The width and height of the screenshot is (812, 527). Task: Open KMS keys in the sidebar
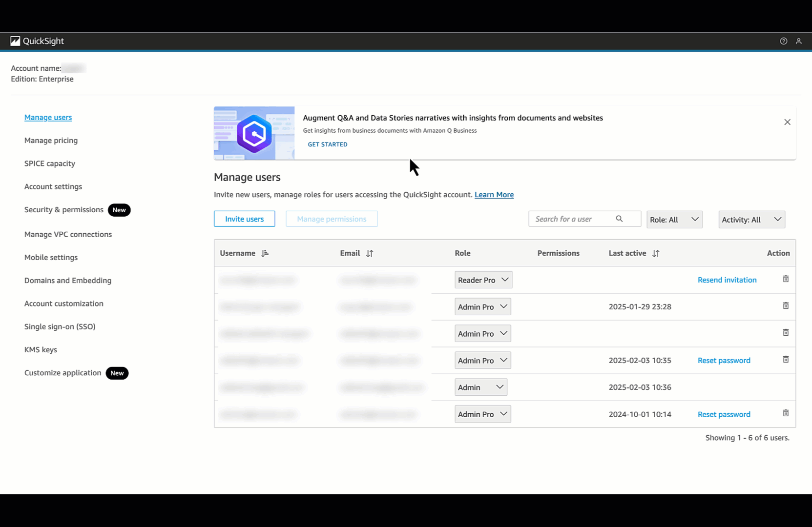coord(41,350)
